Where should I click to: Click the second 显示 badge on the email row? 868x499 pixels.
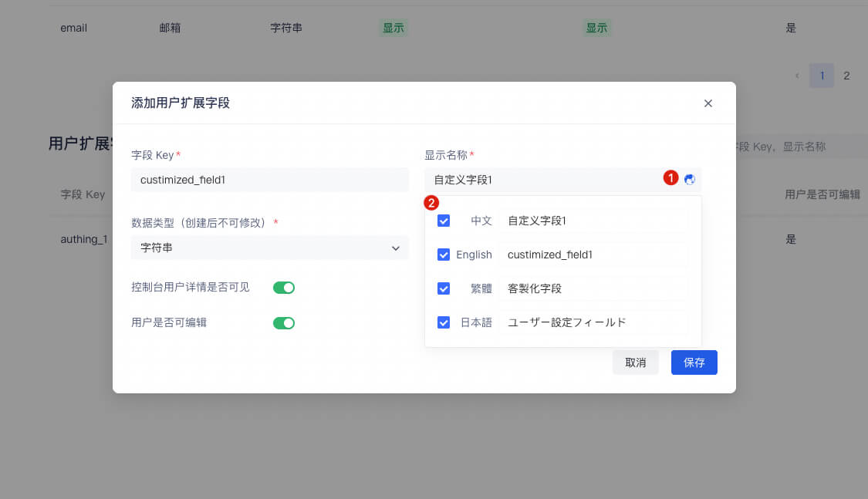596,27
